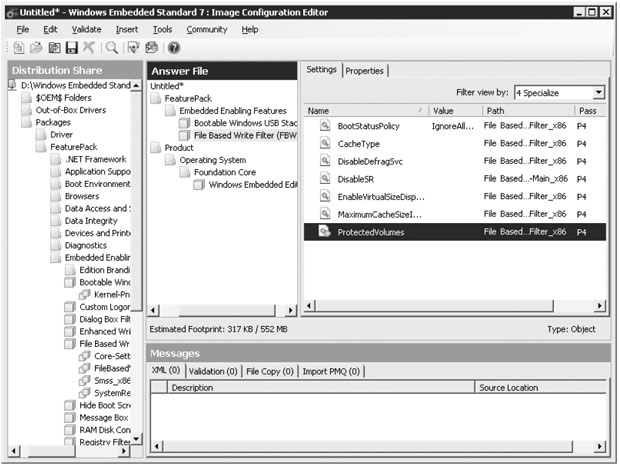Viewport: 620px width, 467px height.
Task: Click the Help question mark toolbar icon
Action: (x=174, y=48)
